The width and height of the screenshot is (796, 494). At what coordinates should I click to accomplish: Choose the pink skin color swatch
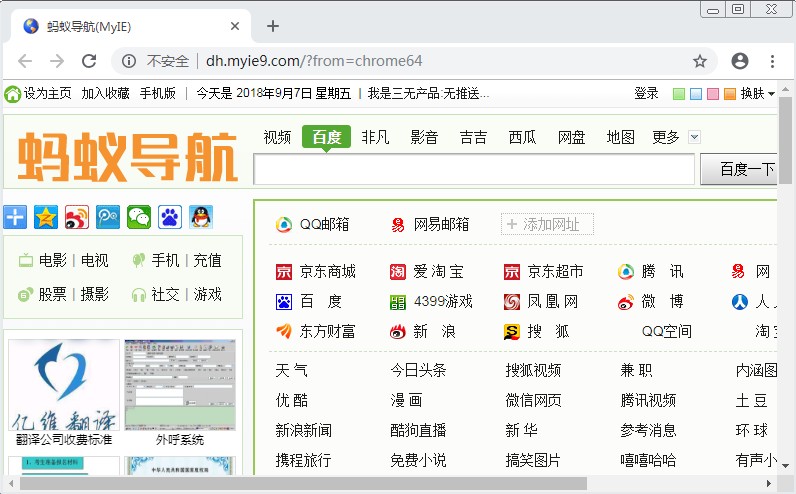click(x=713, y=94)
